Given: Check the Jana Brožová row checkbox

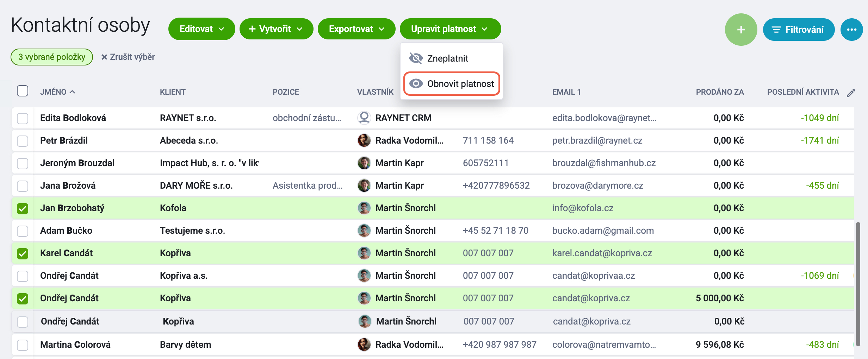Looking at the screenshot, I should point(23,186).
